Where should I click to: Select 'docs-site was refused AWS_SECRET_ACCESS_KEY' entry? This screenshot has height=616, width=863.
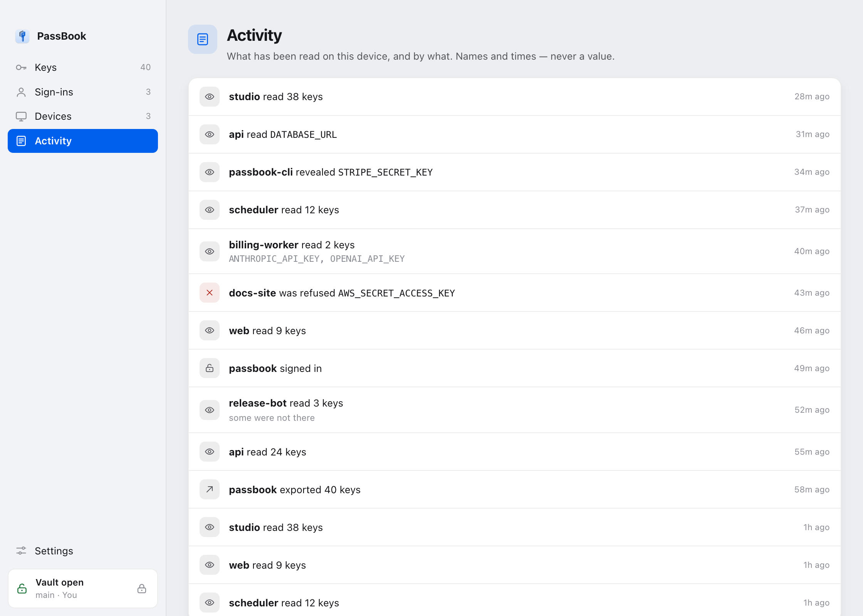(x=515, y=293)
